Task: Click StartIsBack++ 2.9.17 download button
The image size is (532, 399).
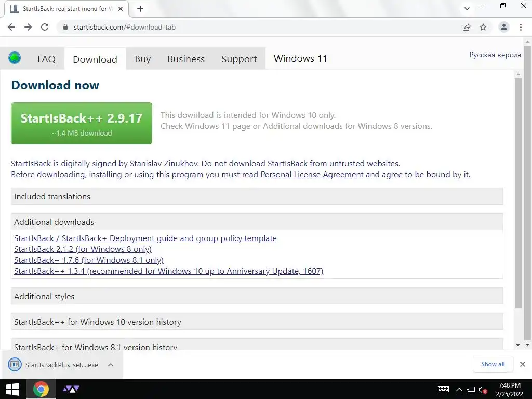Action: click(82, 124)
